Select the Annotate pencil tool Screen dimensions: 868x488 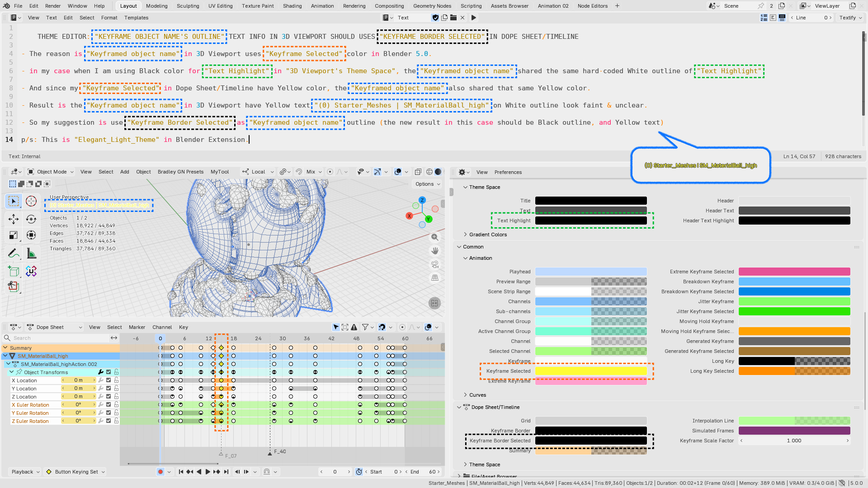click(14, 254)
